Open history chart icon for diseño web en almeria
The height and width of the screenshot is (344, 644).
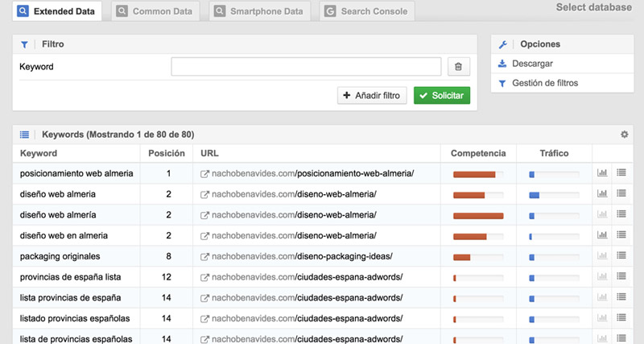(602, 234)
